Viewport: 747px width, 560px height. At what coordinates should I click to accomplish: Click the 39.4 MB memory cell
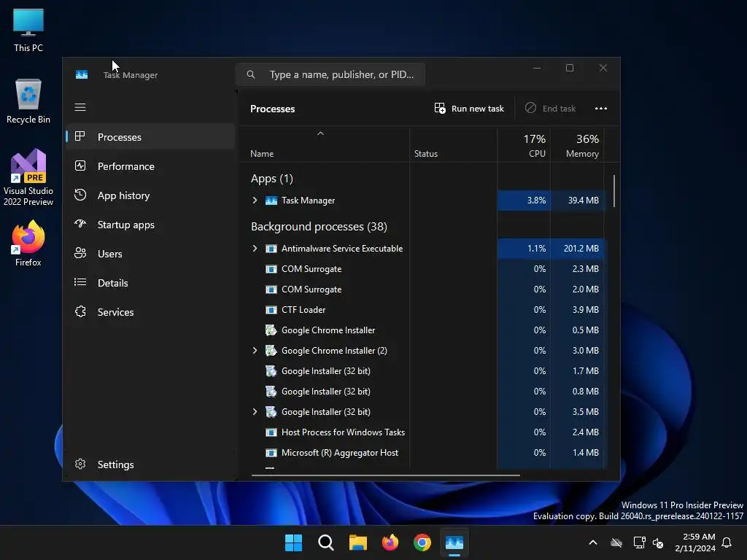coord(578,201)
